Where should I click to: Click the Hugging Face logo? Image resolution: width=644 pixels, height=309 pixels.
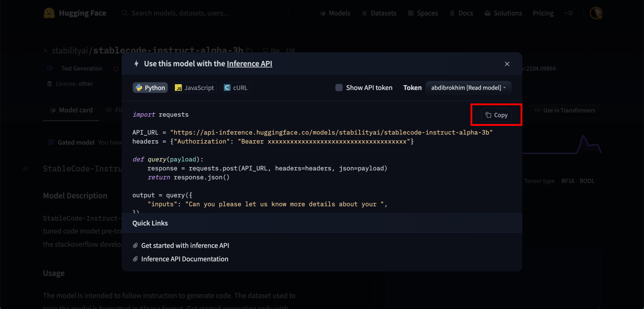tap(75, 13)
